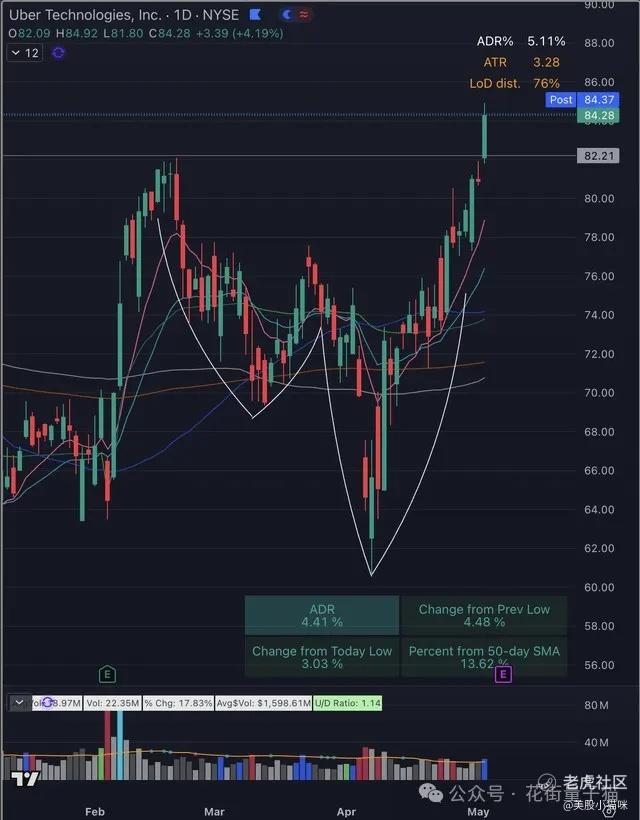Image resolution: width=640 pixels, height=820 pixels.
Task: Collapse the 12 indicators legend
Action: point(25,53)
